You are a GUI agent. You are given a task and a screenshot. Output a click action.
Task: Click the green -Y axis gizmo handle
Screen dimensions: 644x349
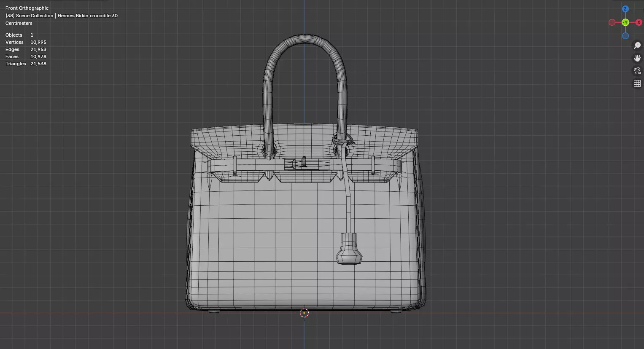click(625, 22)
